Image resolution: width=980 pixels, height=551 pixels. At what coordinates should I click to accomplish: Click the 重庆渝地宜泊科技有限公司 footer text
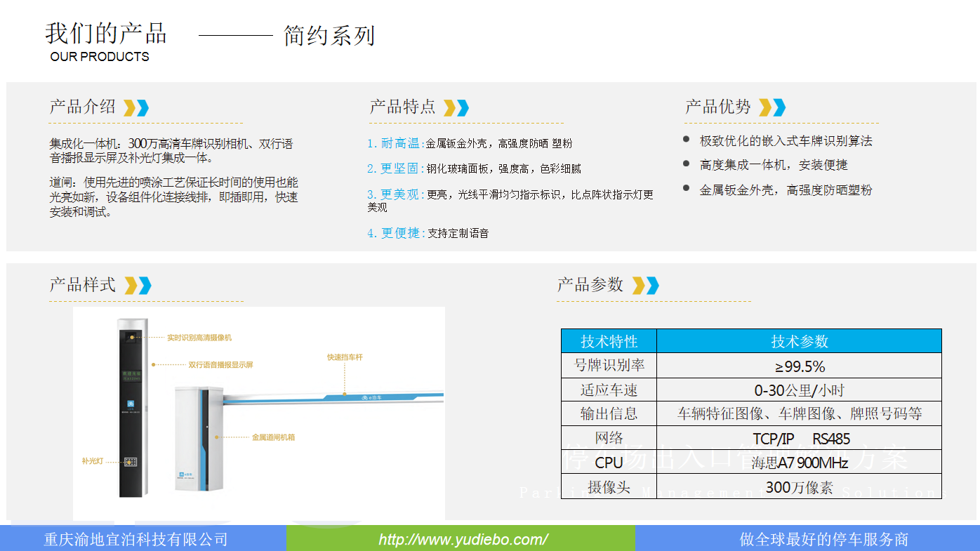[136, 539]
